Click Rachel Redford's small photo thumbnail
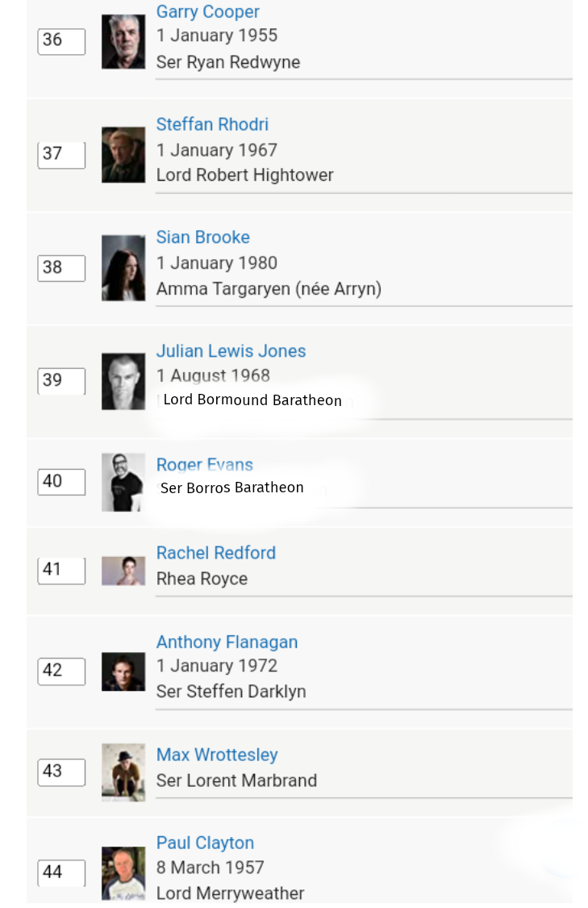This screenshot has height=908, width=588. tap(123, 571)
